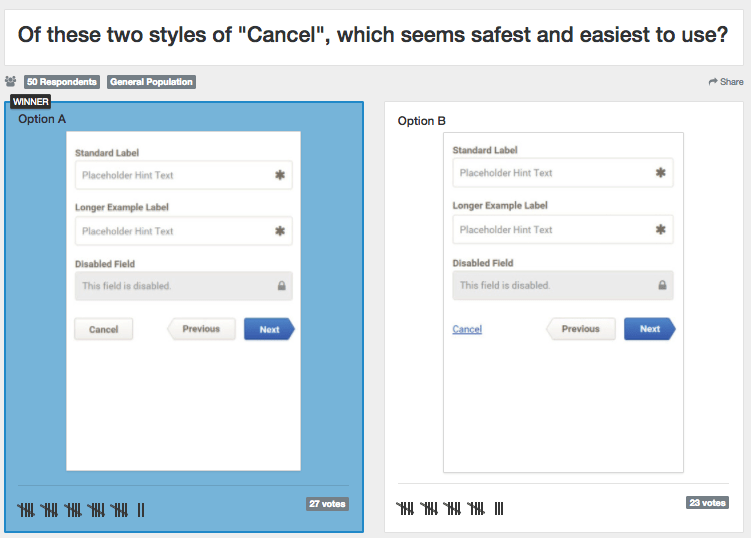This screenshot has height=538, width=751.
Task: Click the Next button in Option A
Action: [x=270, y=329]
